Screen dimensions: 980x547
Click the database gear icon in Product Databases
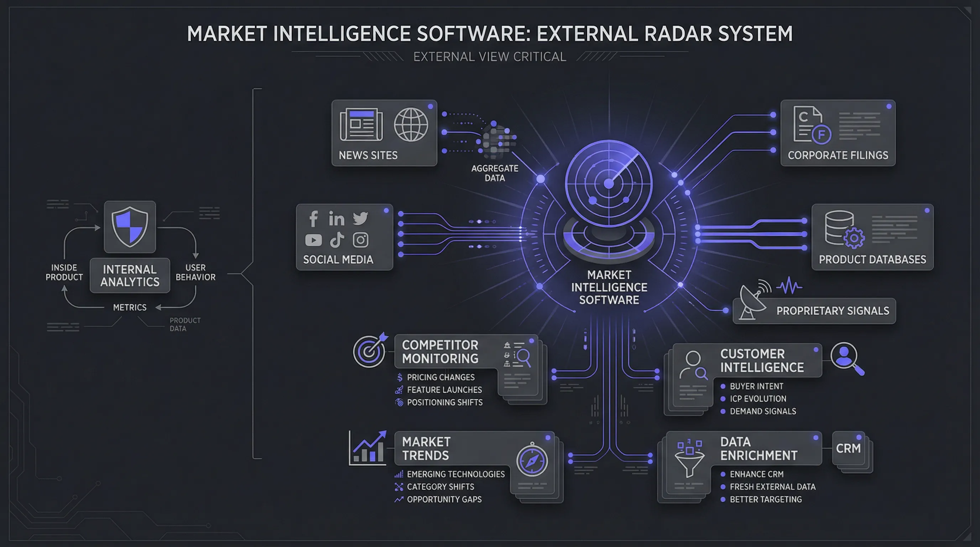click(x=844, y=229)
